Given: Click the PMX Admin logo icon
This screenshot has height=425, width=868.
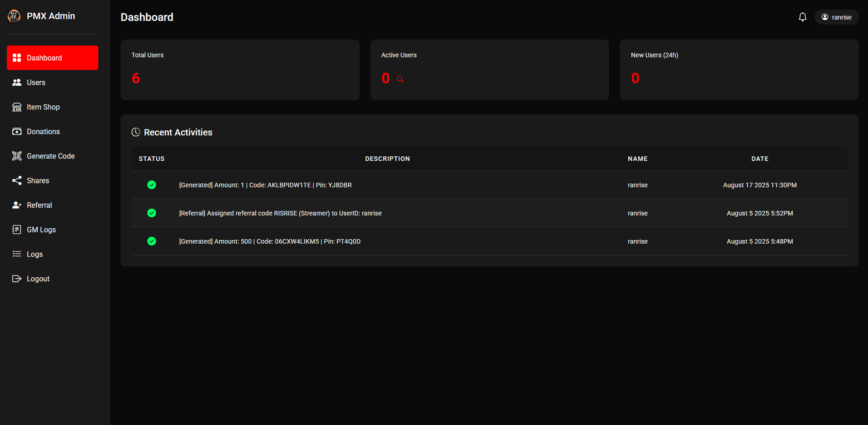Looking at the screenshot, I should tap(14, 16).
